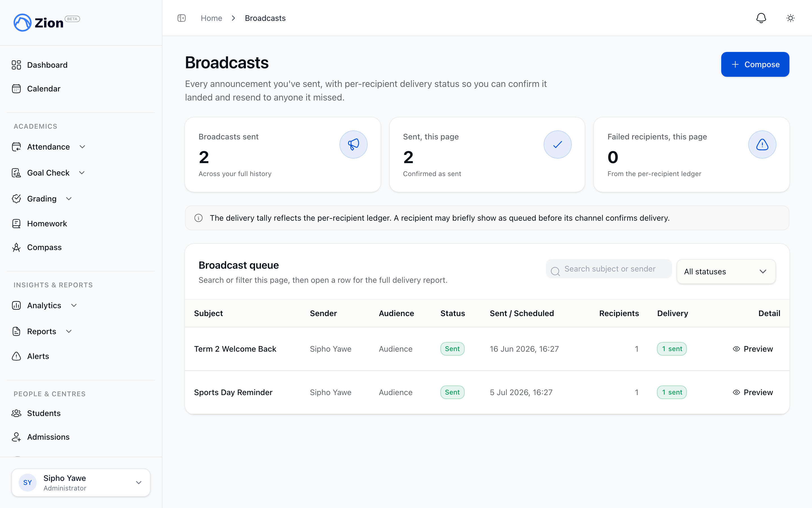Click the Audience column header

pos(396,313)
